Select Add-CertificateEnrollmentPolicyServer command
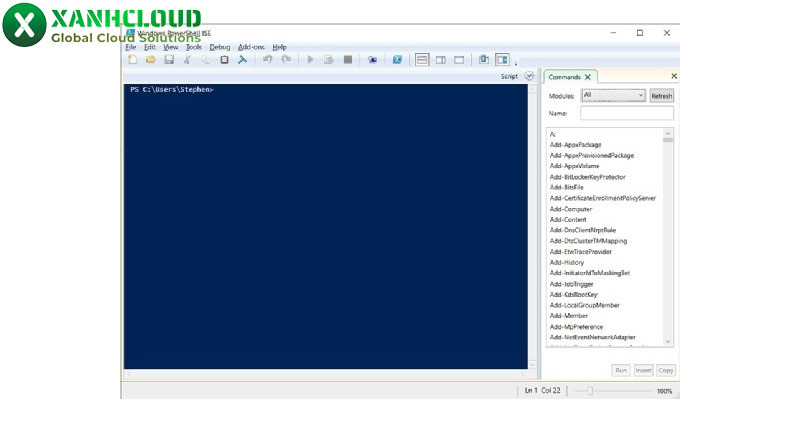800x422 pixels. pos(603,198)
